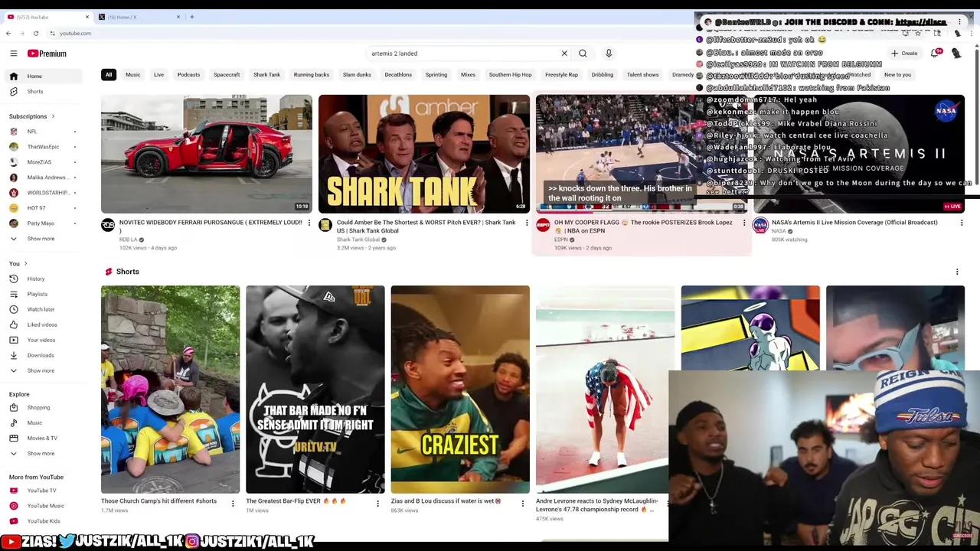Click the YouTube search input field
The height and width of the screenshot is (551, 980).
click(x=463, y=54)
